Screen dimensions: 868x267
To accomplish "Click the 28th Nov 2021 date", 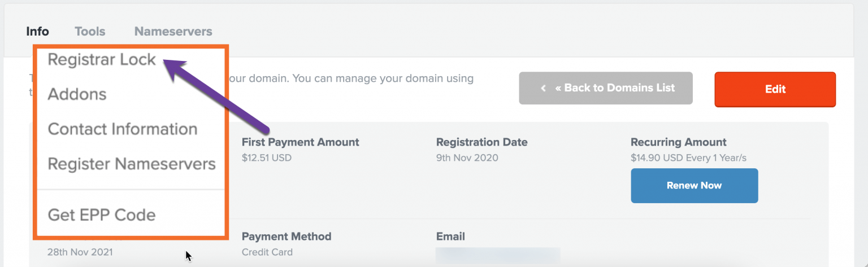I will pos(80,252).
